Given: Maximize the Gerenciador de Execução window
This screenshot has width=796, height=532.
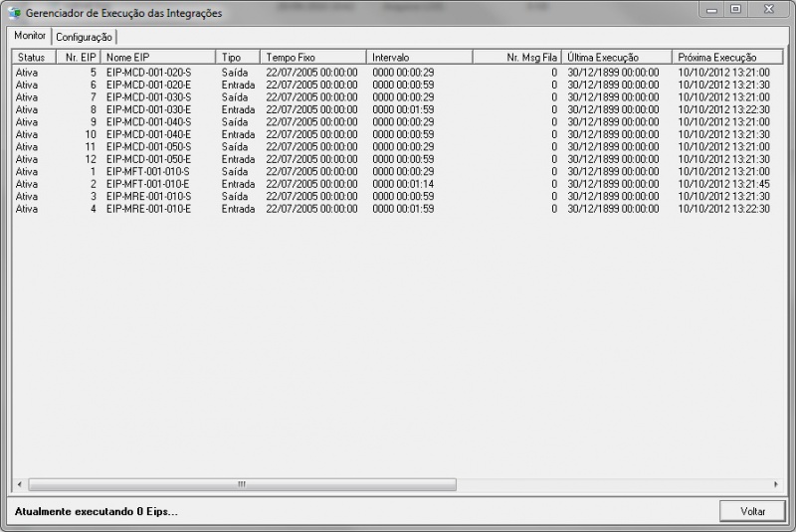Looking at the screenshot, I should pyautogui.click(x=735, y=10).
